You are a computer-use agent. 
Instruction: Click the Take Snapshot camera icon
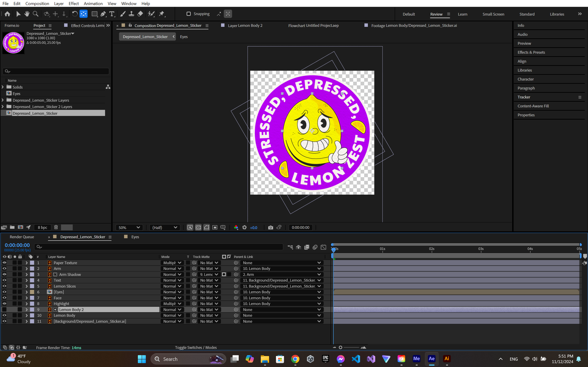point(270,227)
